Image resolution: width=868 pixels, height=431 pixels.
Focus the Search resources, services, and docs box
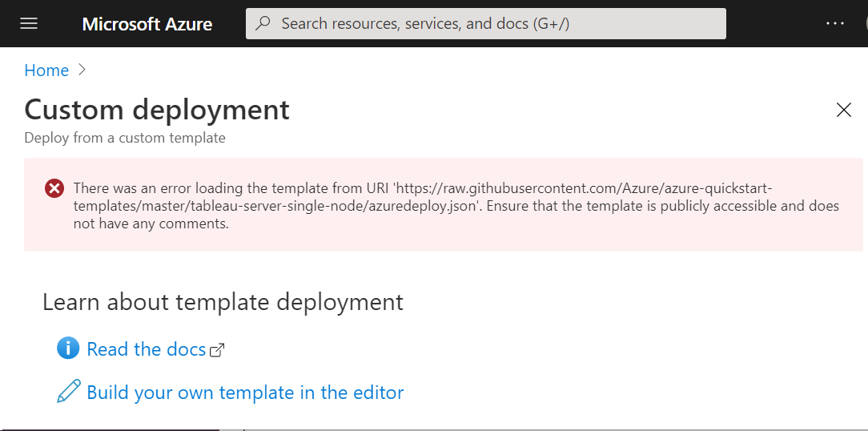(486, 23)
